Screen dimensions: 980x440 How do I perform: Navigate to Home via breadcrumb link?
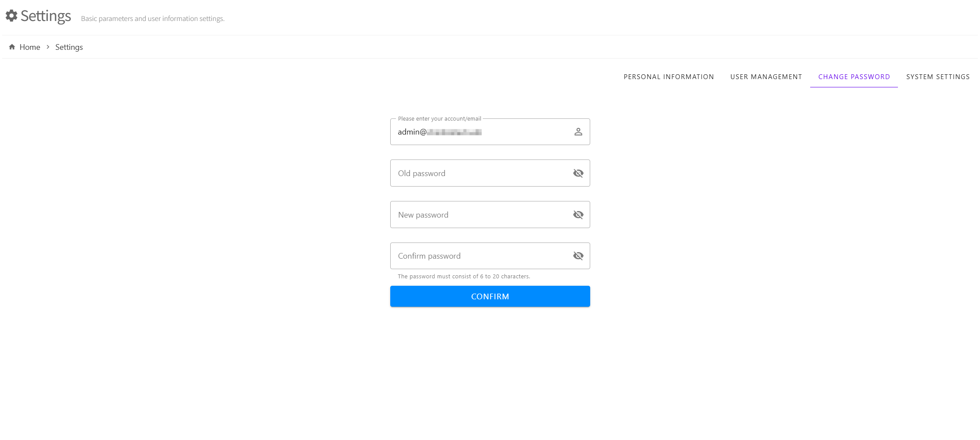click(30, 47)
